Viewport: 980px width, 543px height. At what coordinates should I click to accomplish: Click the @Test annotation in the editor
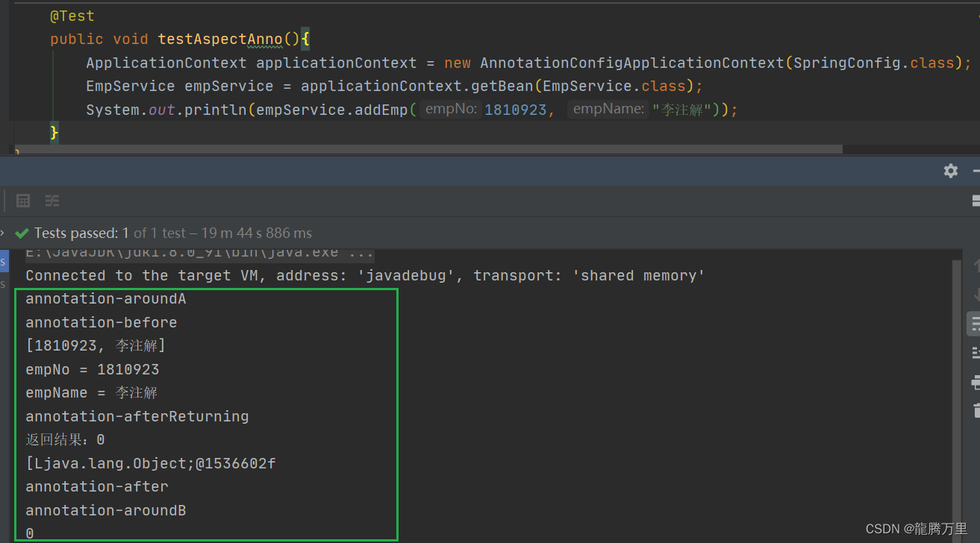(72, 16)
